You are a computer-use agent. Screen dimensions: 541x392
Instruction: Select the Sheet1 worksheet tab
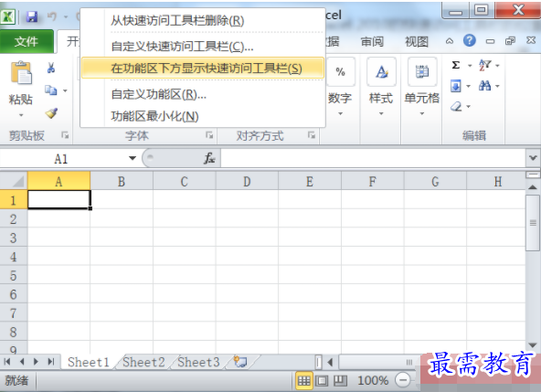tap(89, 362)
